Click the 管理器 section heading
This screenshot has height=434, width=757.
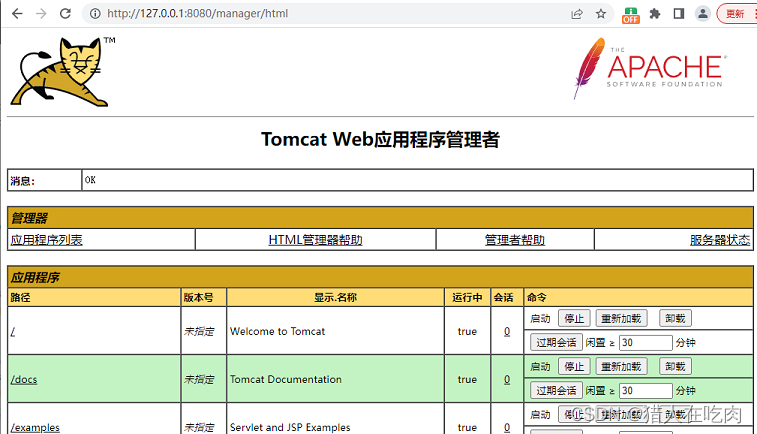coord(29,218)
